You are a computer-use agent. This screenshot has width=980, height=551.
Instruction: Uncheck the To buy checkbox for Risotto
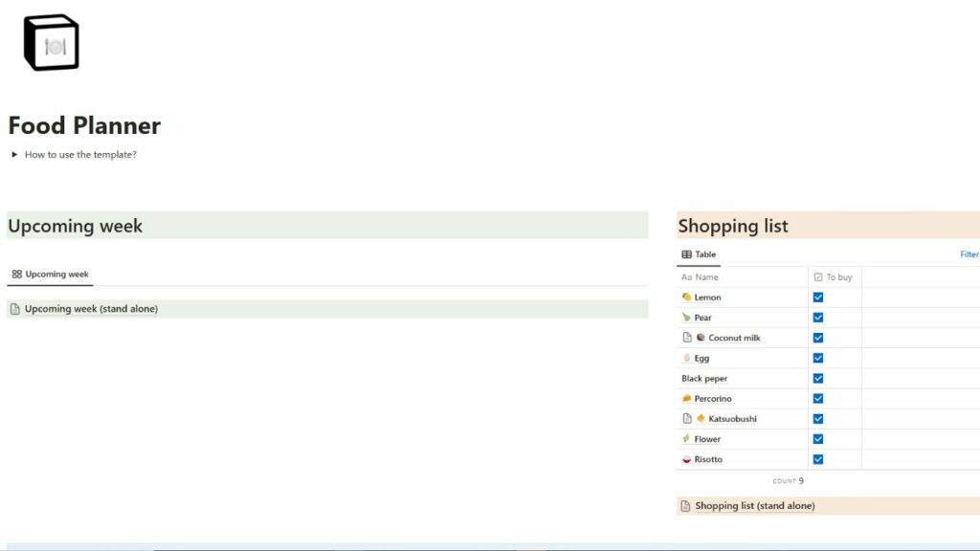[818, 458]
